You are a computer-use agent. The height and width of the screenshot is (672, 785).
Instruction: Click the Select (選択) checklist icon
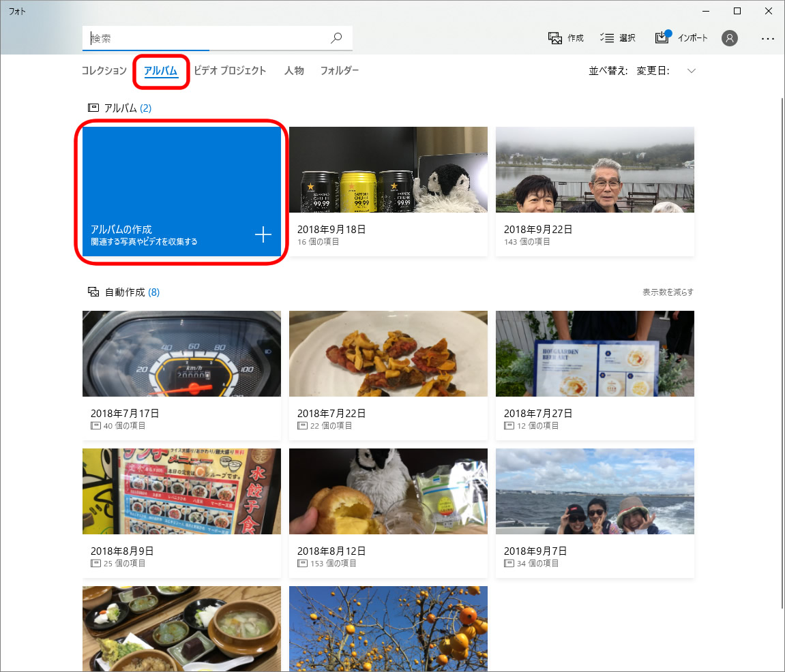(606, 38)
